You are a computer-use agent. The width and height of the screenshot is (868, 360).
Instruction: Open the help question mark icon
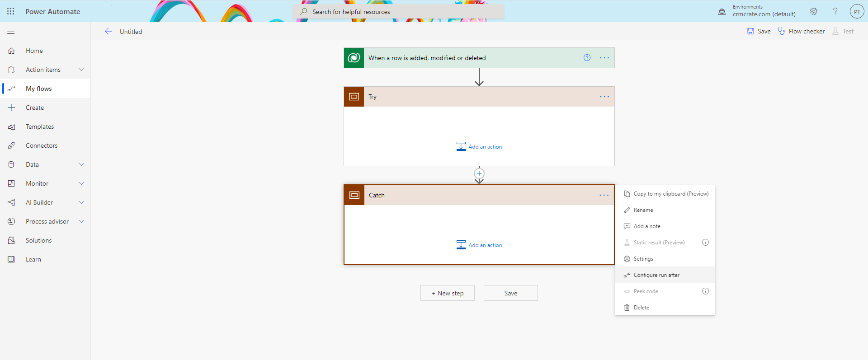click(835, 12)
